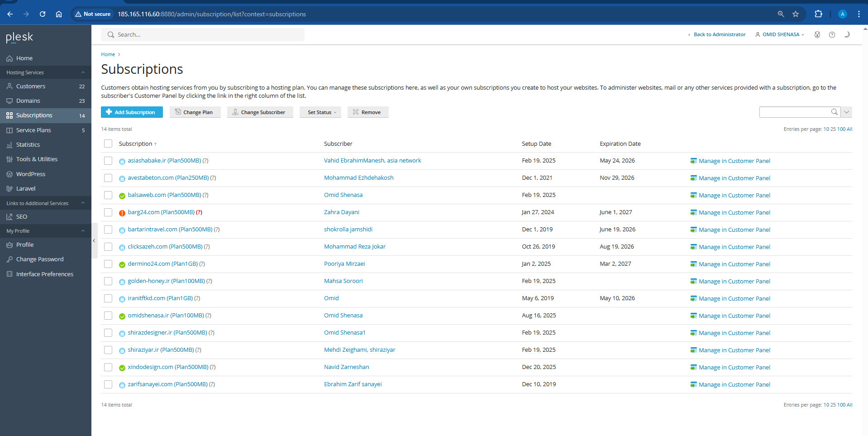Image resolution: width=868 pixels, height=436 pixels.
Task: Open the Set Status dropdown
Action: pyautogui.click(x=322, y=112)
